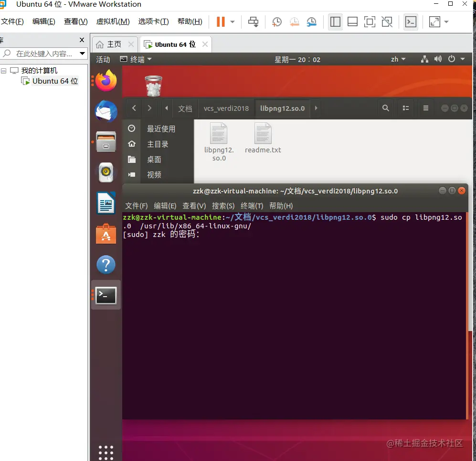Open the 终端 application menu in top bar
The height and width of the screenshot is (461, 476).
(x=136, y=60)
